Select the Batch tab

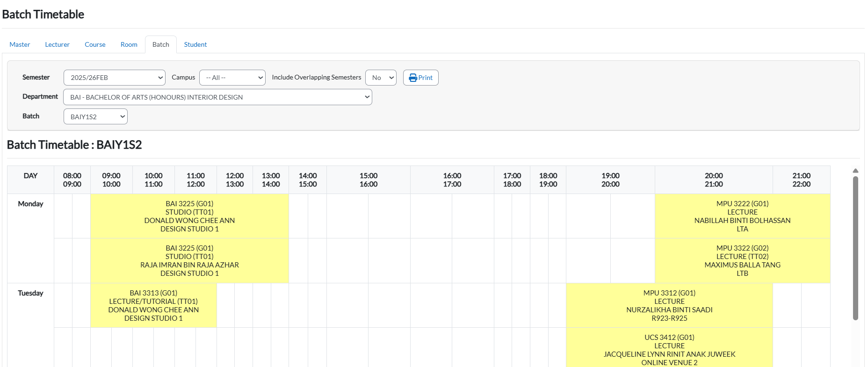160,44
